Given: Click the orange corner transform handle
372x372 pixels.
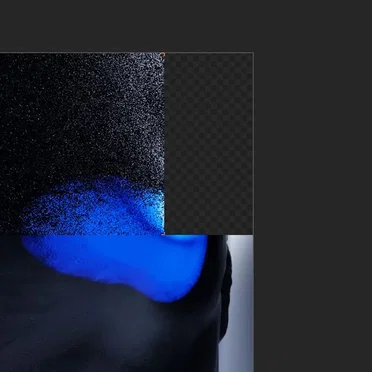Looking at the screenshot, I should (x=163, y=54).
